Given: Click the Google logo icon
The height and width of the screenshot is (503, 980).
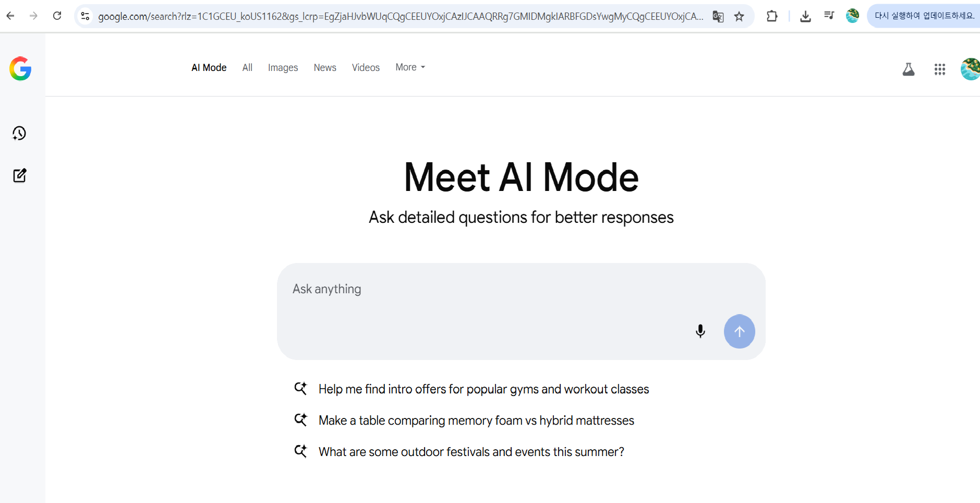Looking at the screenshot, I should (20, 69).
